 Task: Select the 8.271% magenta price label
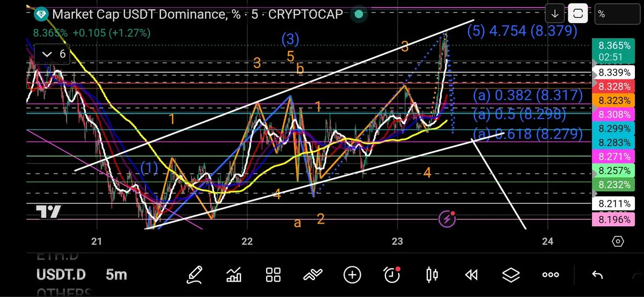coord(614,157)
